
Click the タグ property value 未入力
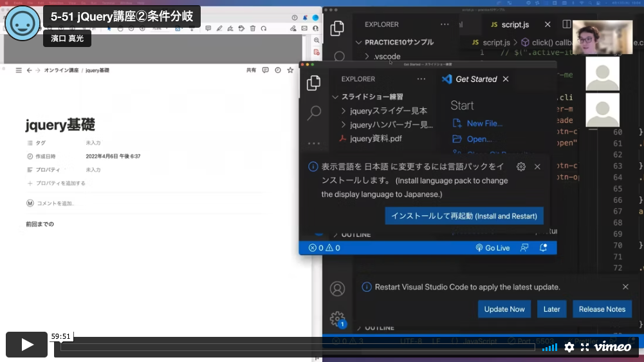pyautogui.click(x=93, y=143)
